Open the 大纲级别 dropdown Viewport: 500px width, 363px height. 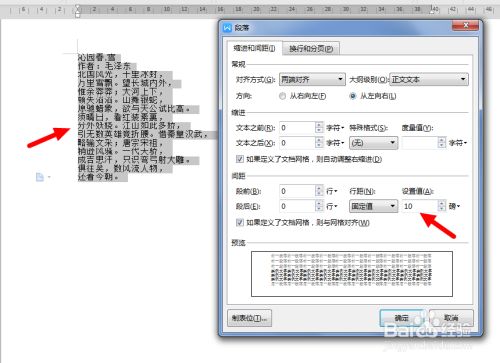[x=429, y=79]
